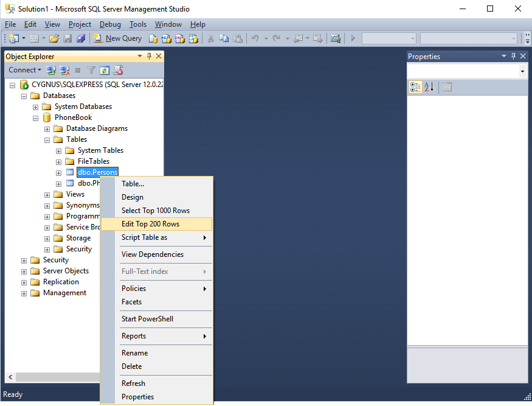Click the Undo arrow icon
Screen dimensions: 532x406
[x=255, y=38]
